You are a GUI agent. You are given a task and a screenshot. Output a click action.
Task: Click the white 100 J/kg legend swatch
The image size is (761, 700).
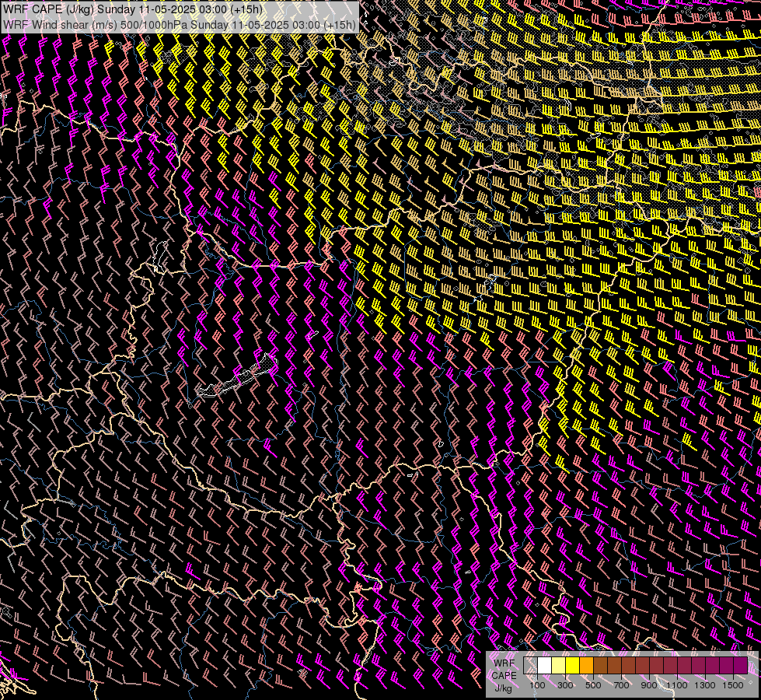[545, 665]
